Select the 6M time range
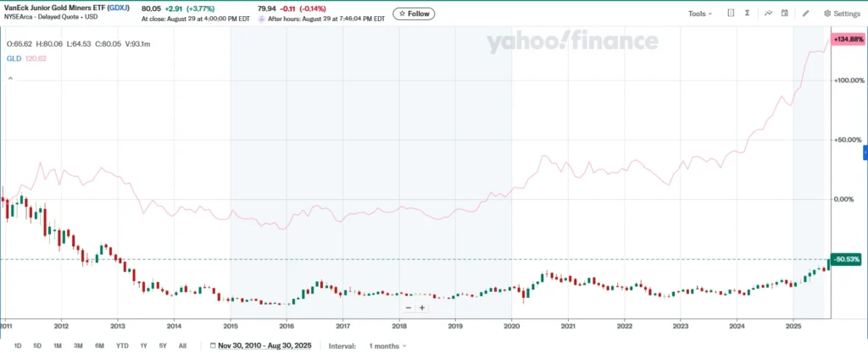This screenshot has height=353, width=868. [x=100, y=345]
